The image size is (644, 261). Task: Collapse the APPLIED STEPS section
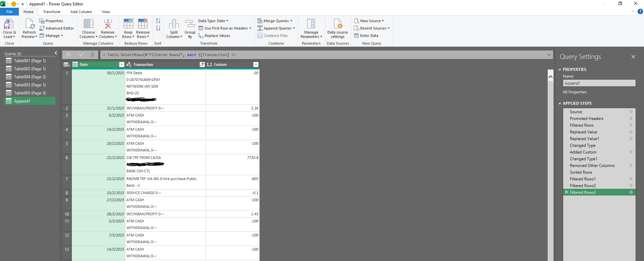560,103
